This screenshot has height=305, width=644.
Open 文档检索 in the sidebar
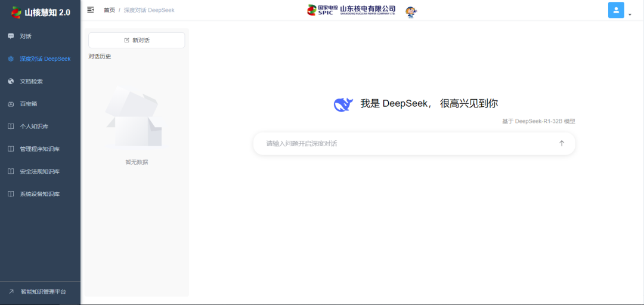41,81
